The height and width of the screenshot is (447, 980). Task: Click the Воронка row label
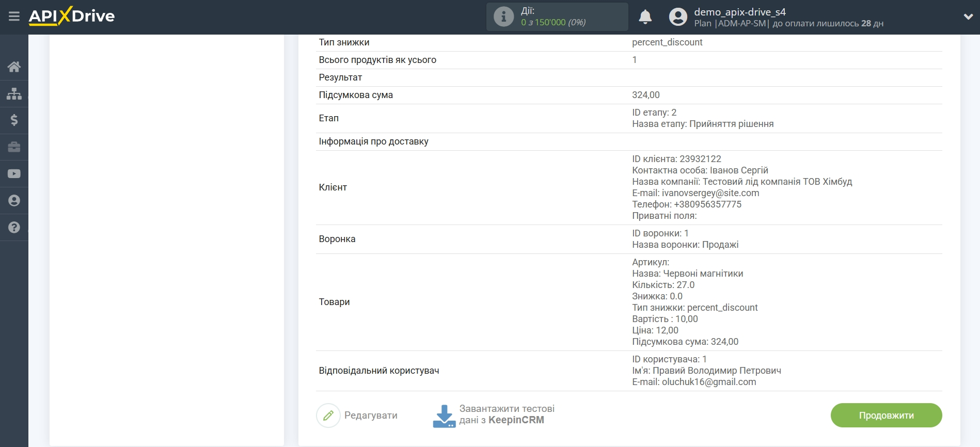337,239
